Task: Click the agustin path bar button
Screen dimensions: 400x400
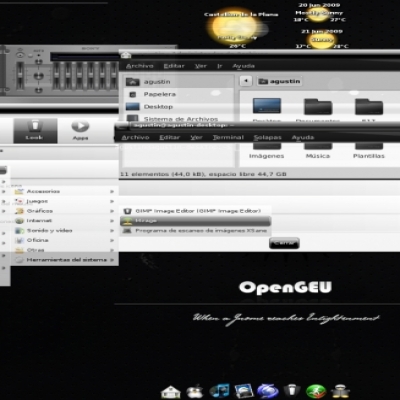Action: tap(279, 81)
